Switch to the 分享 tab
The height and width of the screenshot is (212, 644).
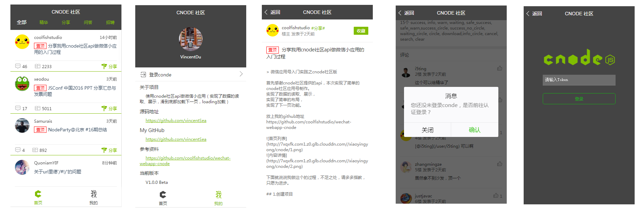tap(66, 22)
